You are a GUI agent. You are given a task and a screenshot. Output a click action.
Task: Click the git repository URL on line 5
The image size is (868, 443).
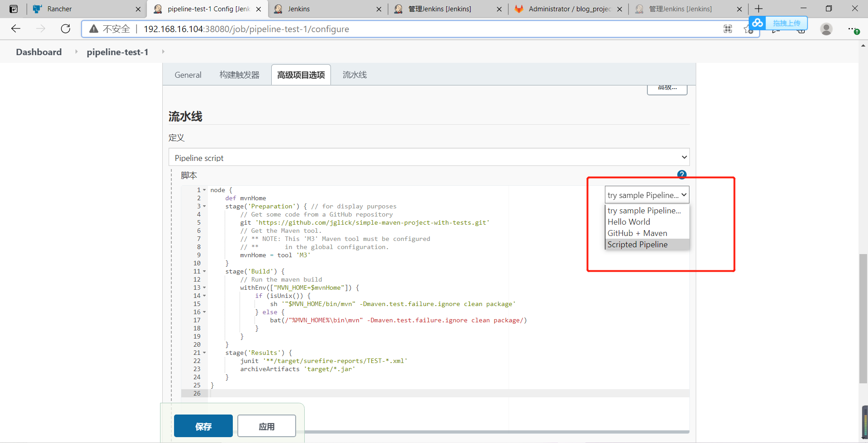pos(373,222)
